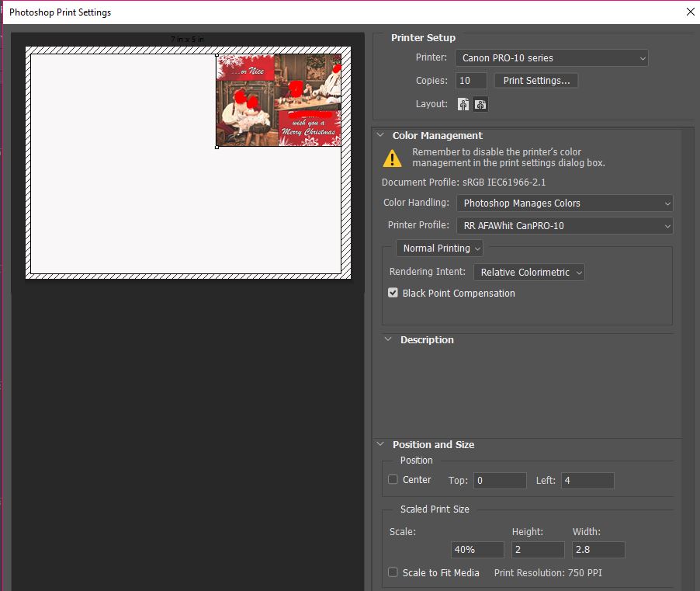Open the Printer dropdown list

coord(552,58)
